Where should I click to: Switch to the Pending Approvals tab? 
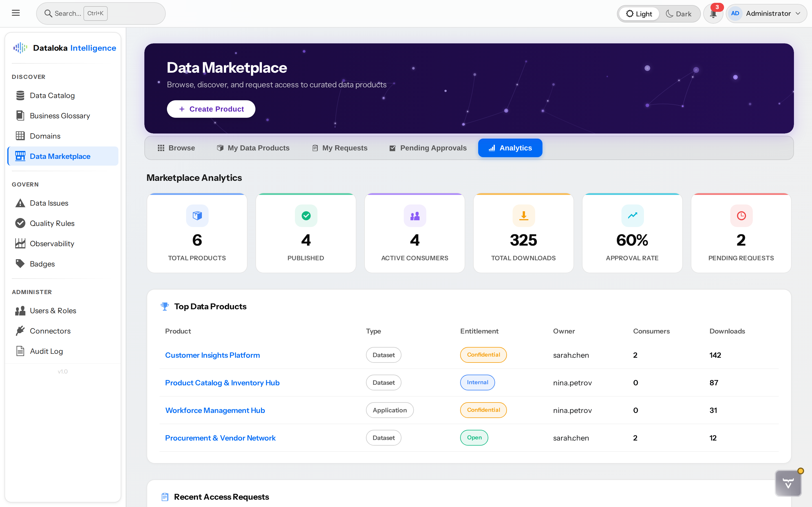tap(428, 148)
